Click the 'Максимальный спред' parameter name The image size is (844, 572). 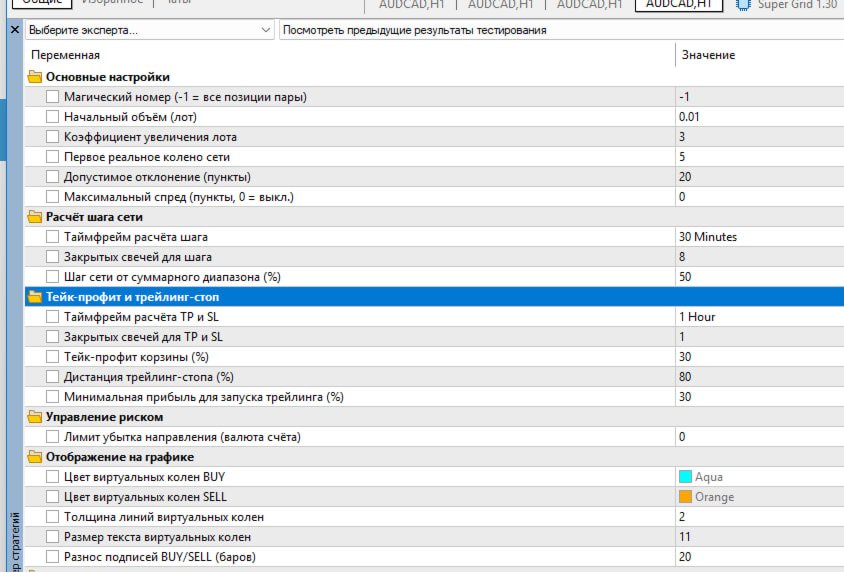click(x=179, y=197)
